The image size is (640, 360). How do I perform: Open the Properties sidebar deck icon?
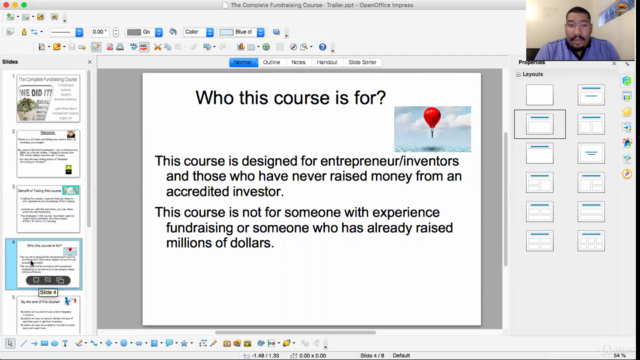click(627, 81)
